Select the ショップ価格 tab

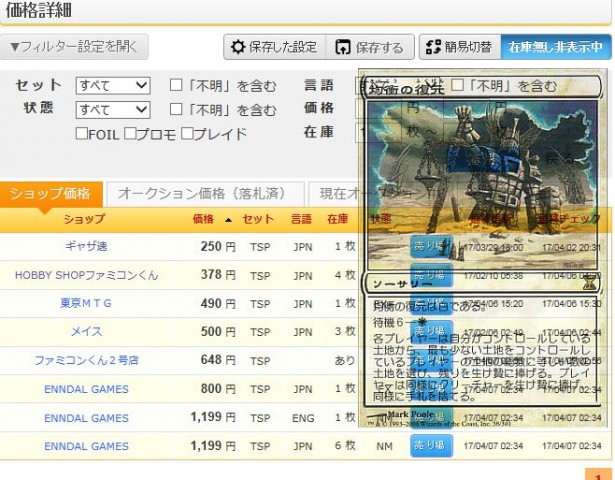[51, 194]
